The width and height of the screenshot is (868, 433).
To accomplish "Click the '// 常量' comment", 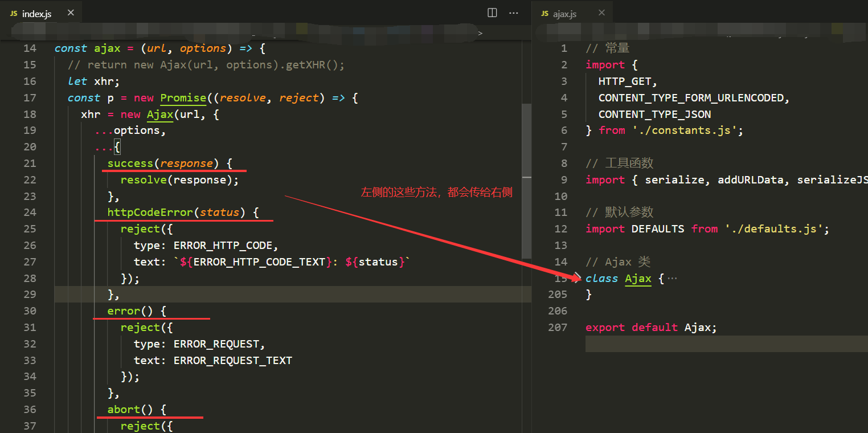I will 607,48.
